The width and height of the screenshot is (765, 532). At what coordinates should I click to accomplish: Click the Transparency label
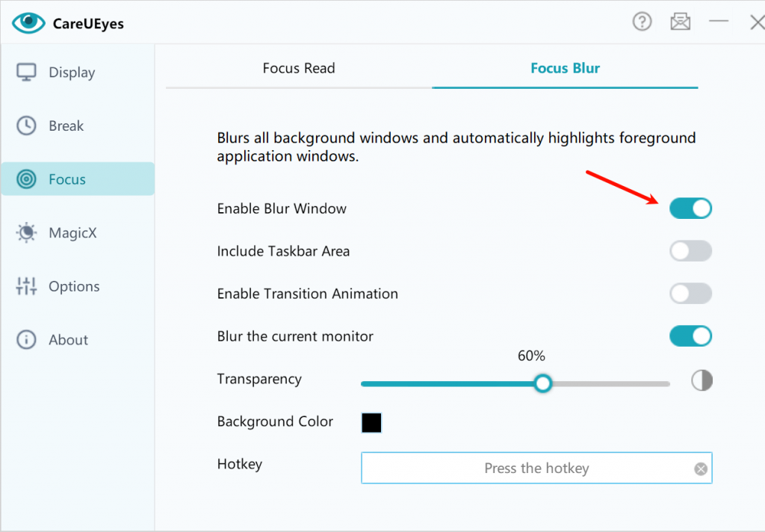coord(259,380)
